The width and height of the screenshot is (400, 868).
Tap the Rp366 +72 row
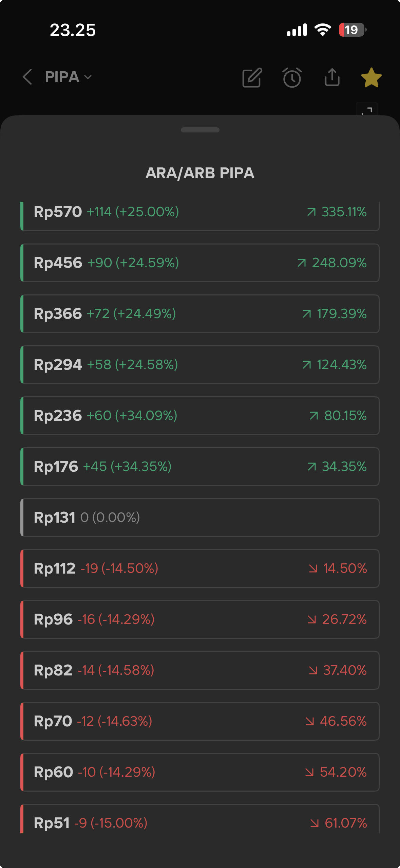click(200, 314)
